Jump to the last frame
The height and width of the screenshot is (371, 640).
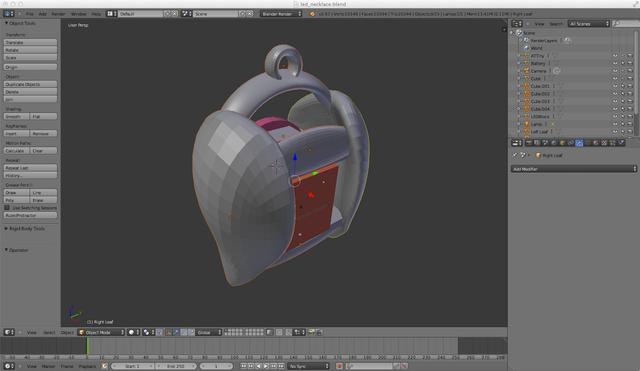281,366
